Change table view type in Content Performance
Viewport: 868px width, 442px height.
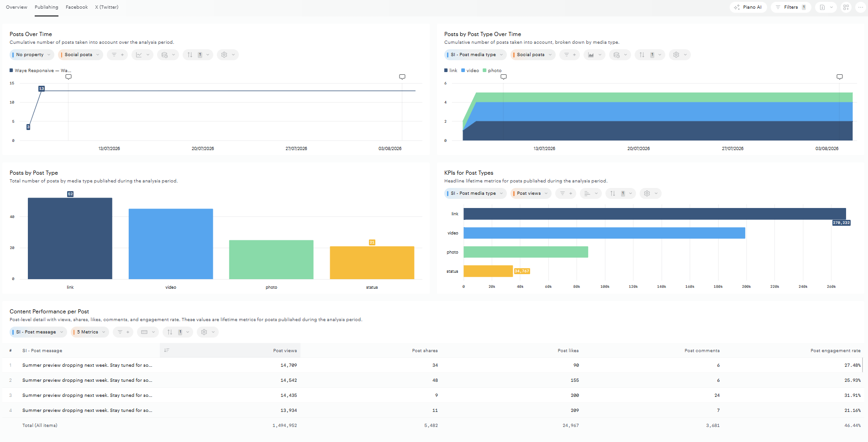pos(148,332)
